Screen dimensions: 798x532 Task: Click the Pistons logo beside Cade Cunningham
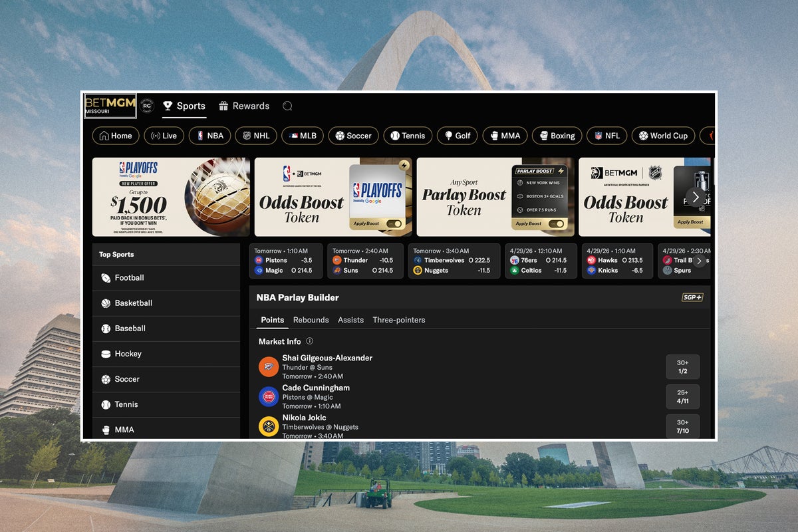tap(269, 397)
